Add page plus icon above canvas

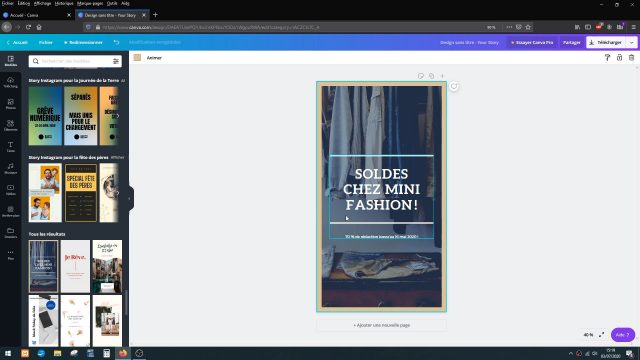pyautogui.click(x=442, y=76)
